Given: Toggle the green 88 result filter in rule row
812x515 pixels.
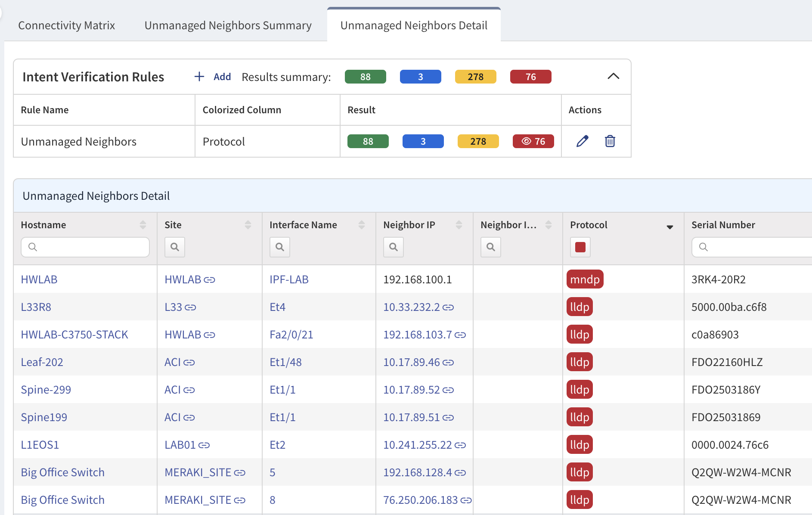Looking at the screenshot, I should [368, 141].
